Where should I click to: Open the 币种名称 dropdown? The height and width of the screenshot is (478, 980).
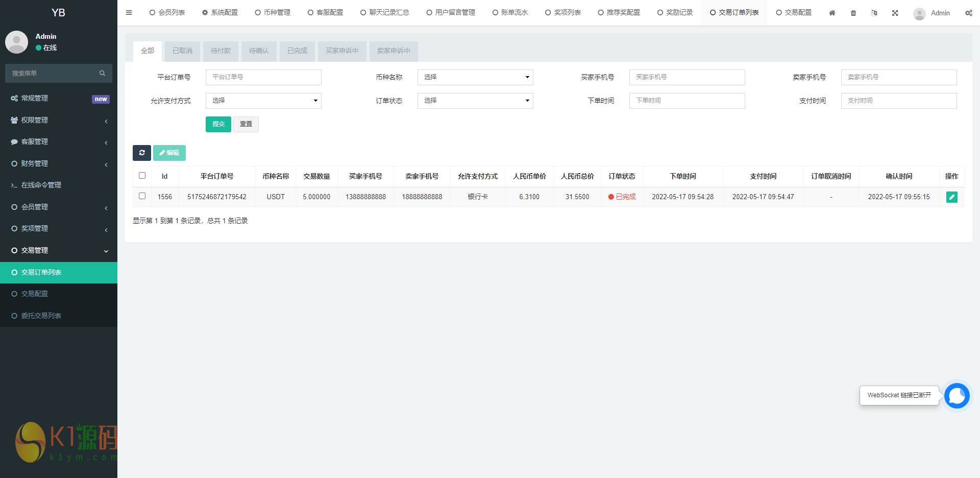(475, 77)
